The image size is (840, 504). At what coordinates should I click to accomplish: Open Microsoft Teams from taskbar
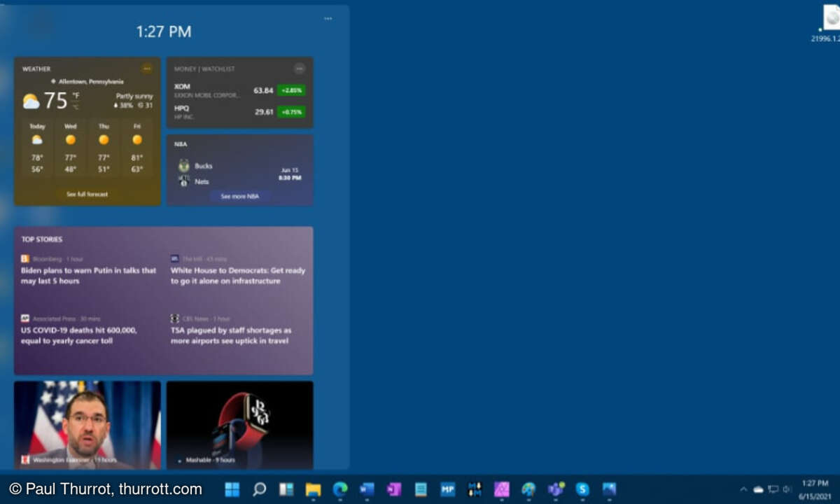(556, 489)
